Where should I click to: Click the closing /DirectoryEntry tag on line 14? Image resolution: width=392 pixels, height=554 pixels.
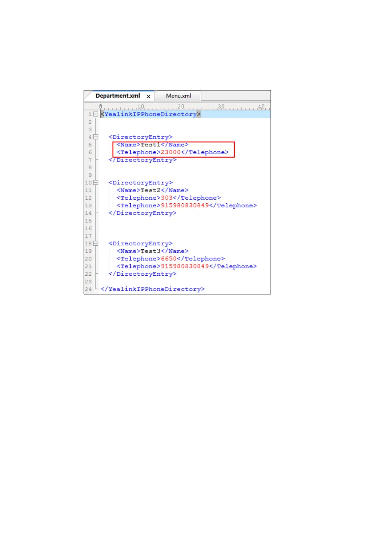pyautogui.click(x=143, y=213)
